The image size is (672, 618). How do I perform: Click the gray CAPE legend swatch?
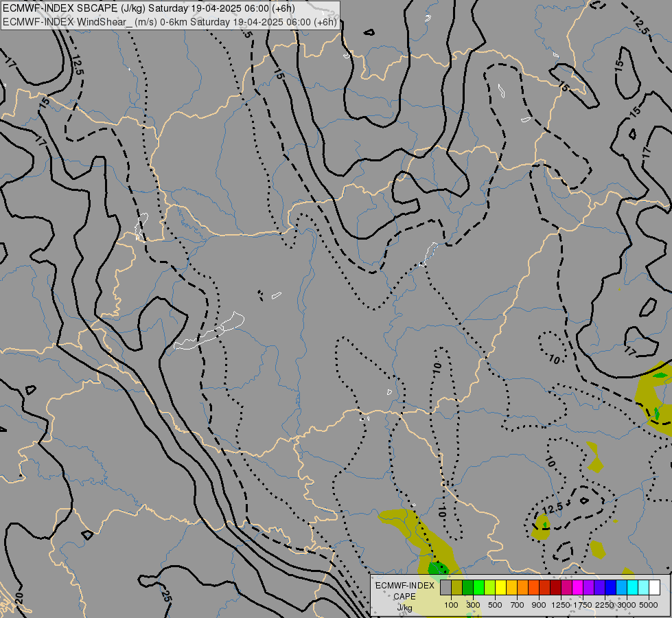445,588
